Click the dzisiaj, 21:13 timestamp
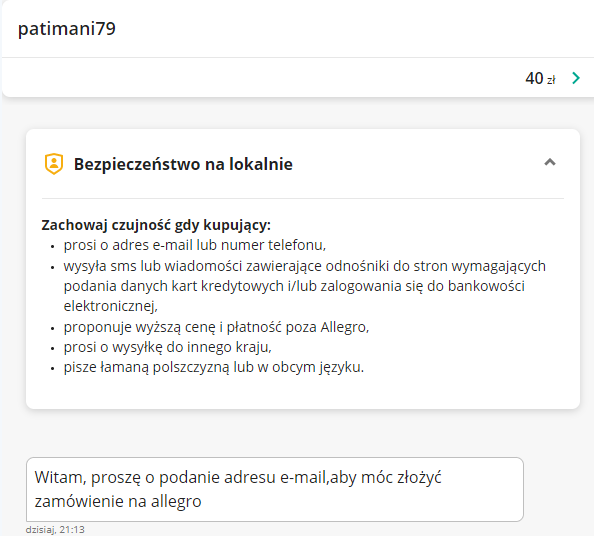This screenshot has width=594, height=536. click(x=55, y=529)
